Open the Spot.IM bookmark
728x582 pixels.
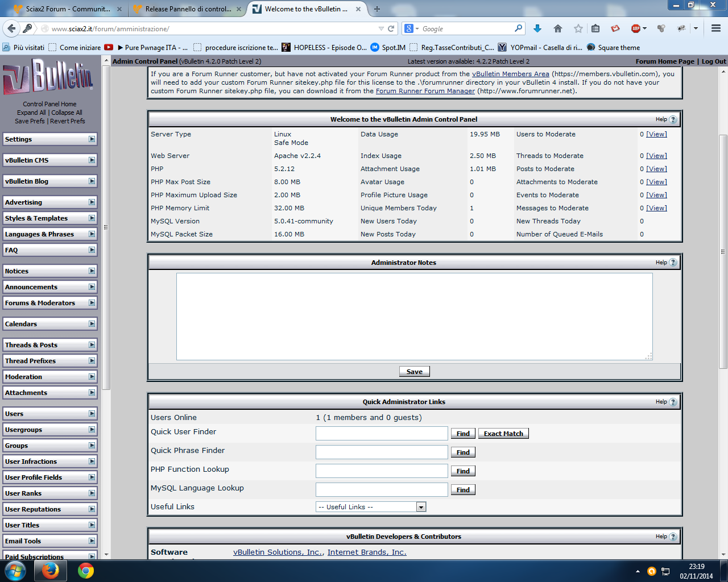pyautogui.click(x=388, y=48)
